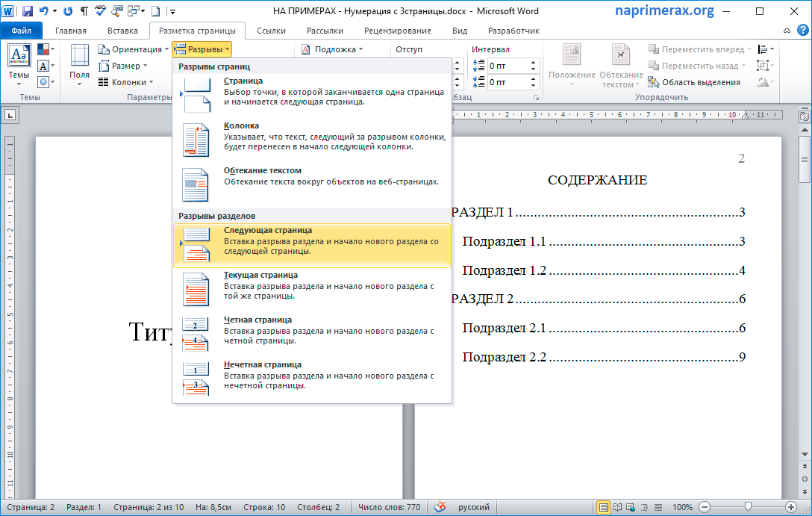Switch to the Рецензирование tab
The width and height of the screenshot is (812, 516).
coord(398,31)
